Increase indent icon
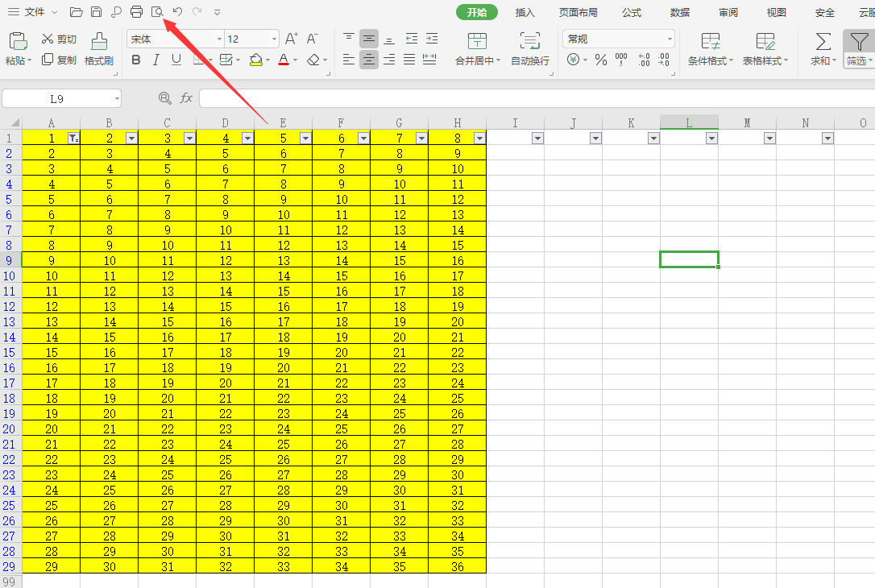Screen dimensions: 875x588 tap(432, 39)
